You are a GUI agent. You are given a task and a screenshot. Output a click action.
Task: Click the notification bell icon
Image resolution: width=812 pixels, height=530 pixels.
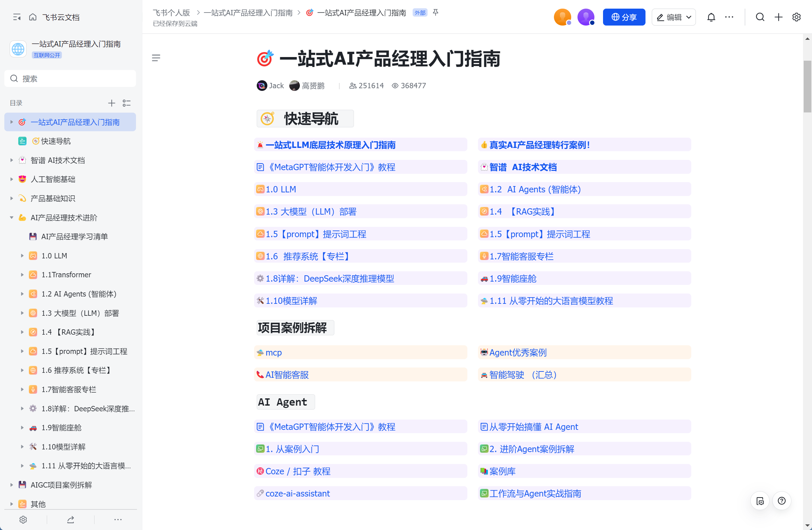pyautogui.click(x=711, y=17)
